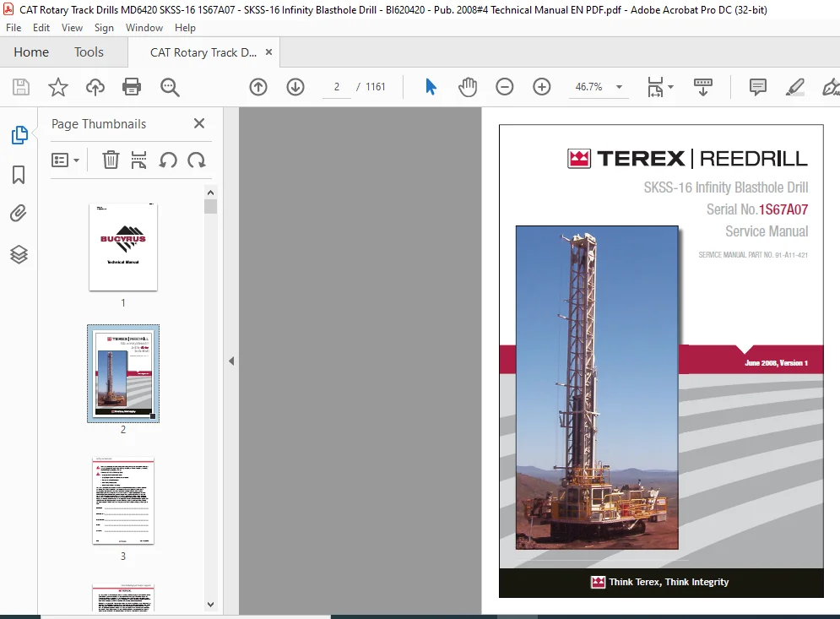Collapse the navigation pane arrow
Screen dimensions: 840x619
pos(231,361)
